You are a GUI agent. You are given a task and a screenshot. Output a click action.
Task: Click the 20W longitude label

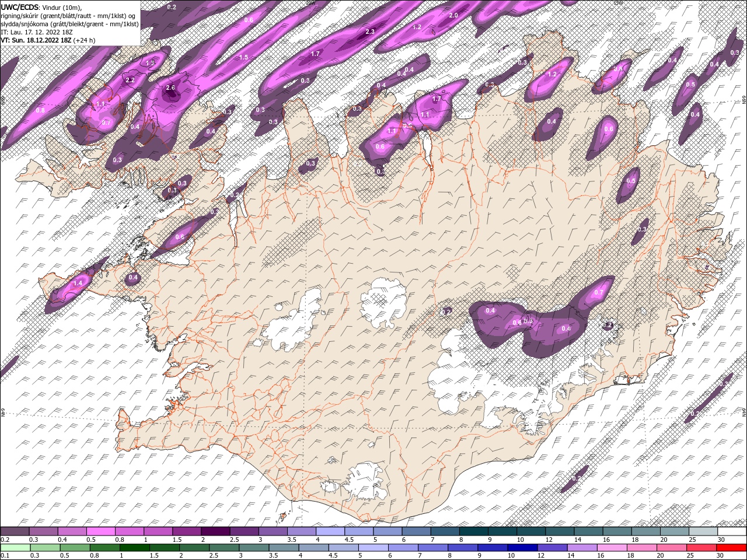310,2
